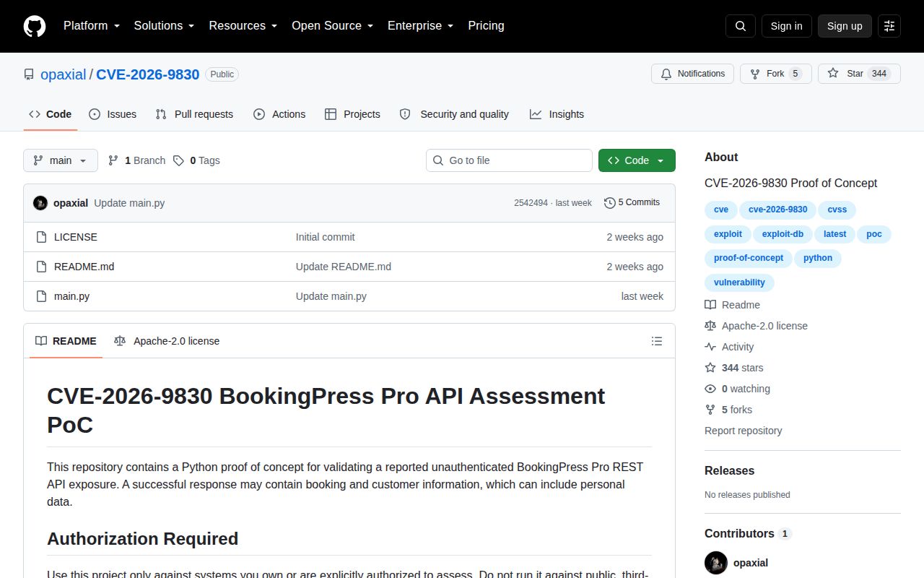Open the python topic tag
This screenshot has height=578, width=924.
point(818,258)
